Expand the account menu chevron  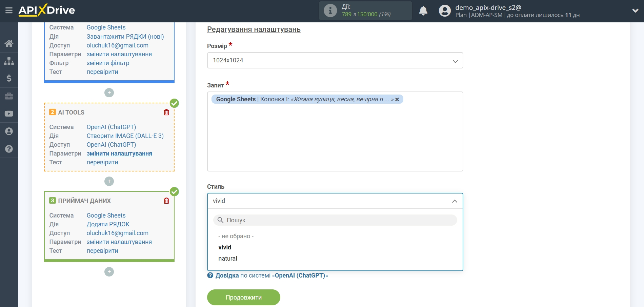(635, 11)
